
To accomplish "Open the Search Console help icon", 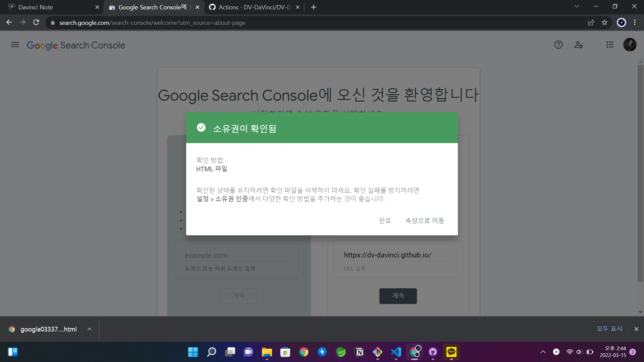I will pos(558,45).
